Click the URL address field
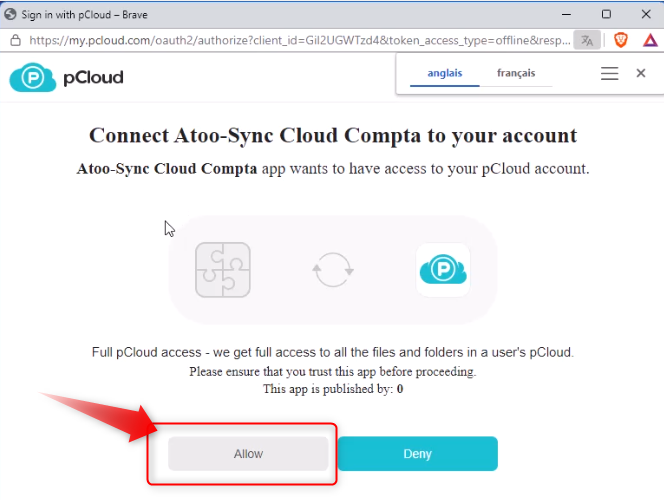 coord(299,40)
